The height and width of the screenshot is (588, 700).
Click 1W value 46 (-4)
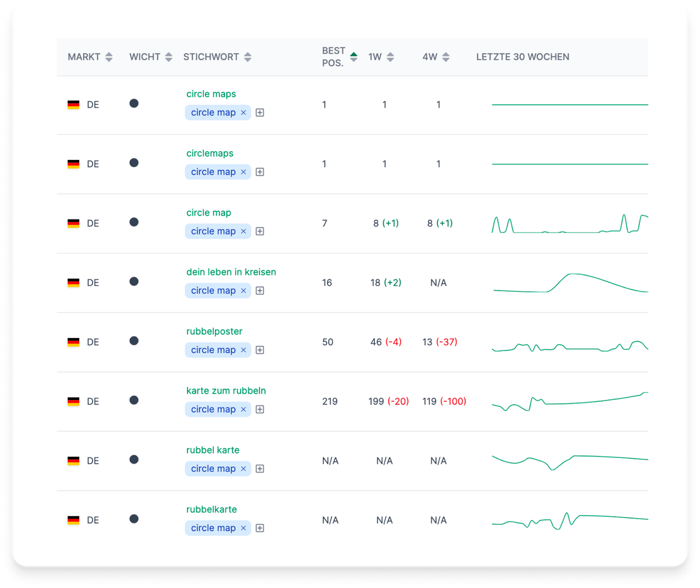(x=386, y=342)
